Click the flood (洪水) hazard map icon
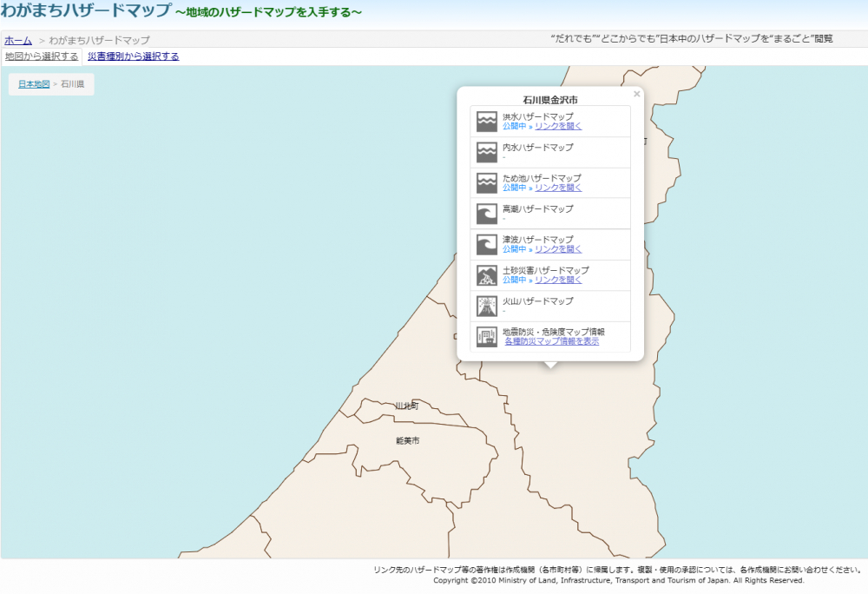 [x=487, y=122]
